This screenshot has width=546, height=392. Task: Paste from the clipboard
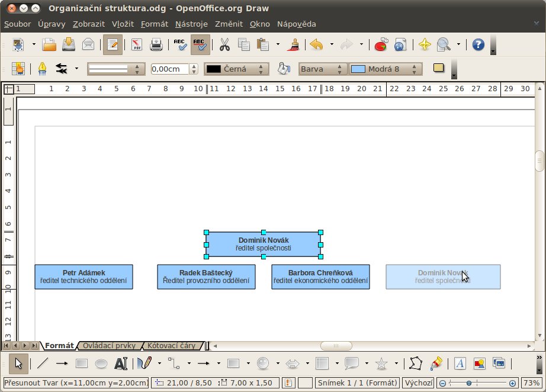[264, 44]
